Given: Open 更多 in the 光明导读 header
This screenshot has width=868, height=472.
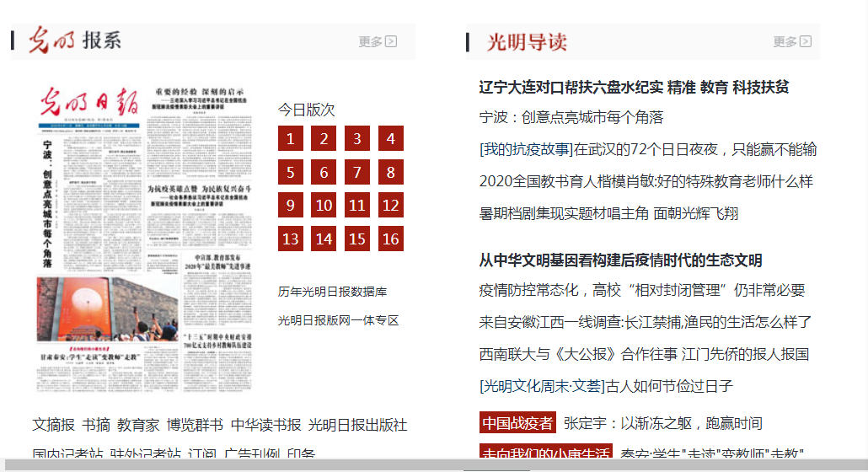Looking at the screenshot, I should (x=791, y=41).
